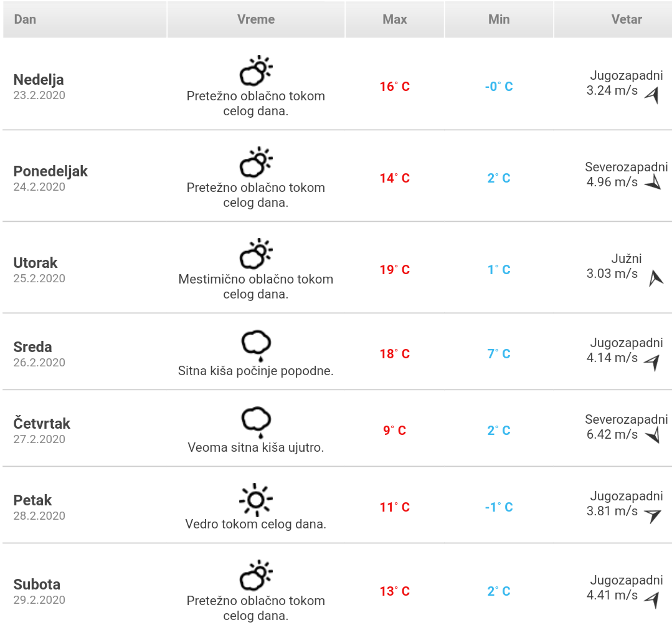The image size is (672, 630).
Task: Click the Dan column header
Action: pyautogui.click(x=25, y=19)
